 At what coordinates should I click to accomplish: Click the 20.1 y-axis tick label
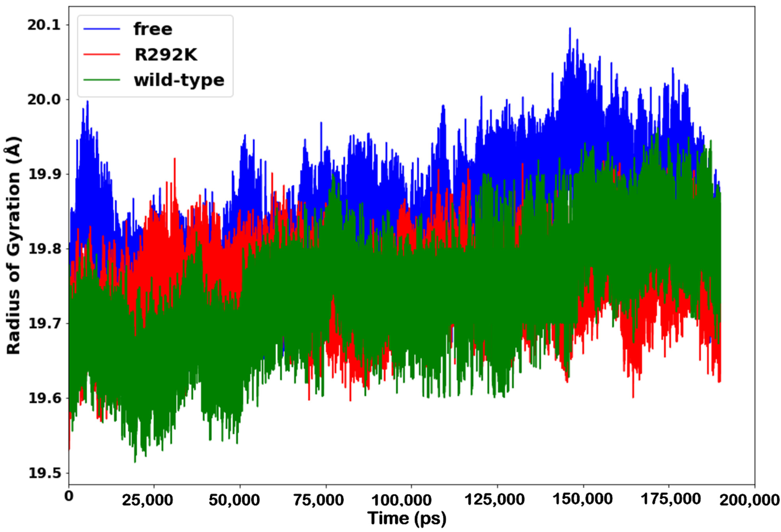coord(44,25)
